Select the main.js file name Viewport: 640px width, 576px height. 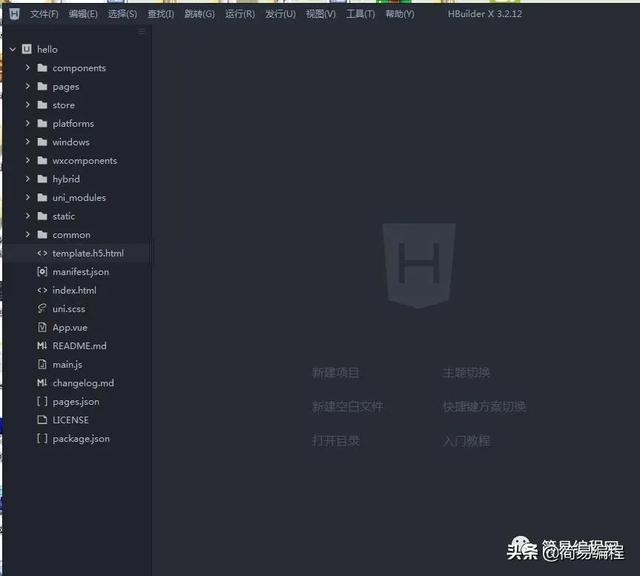click(67, 365)
